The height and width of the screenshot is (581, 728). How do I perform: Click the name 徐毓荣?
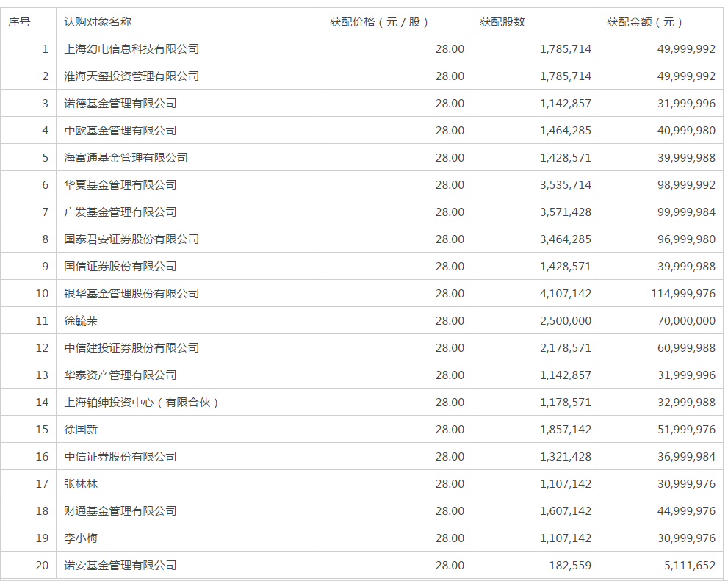[81, 321]
